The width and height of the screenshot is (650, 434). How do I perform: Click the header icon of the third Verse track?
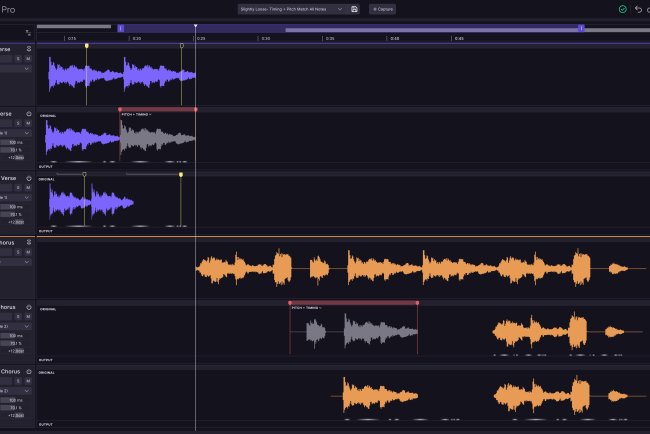coord(29,178)
